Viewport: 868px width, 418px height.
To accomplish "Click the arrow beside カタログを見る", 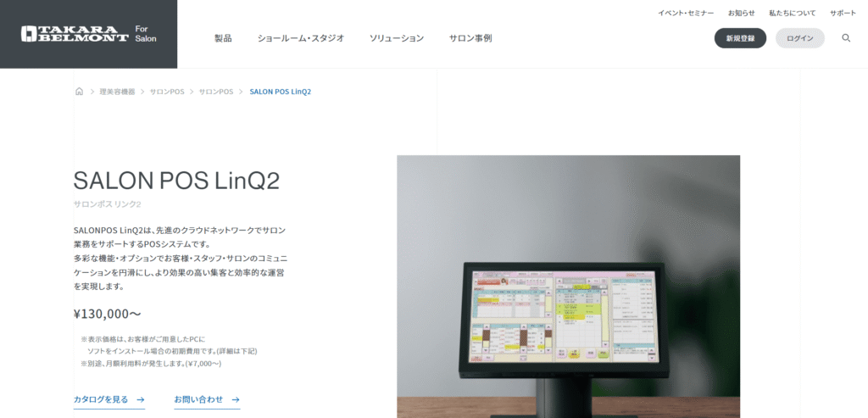I will [141, 399].
